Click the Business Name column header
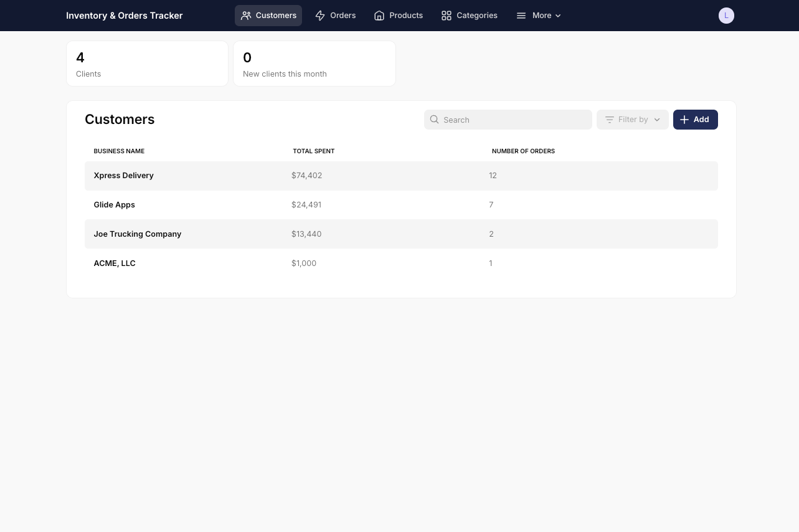The width and height of the screenshot is (799, 532). pyautogui.click(x=119, y=151)
